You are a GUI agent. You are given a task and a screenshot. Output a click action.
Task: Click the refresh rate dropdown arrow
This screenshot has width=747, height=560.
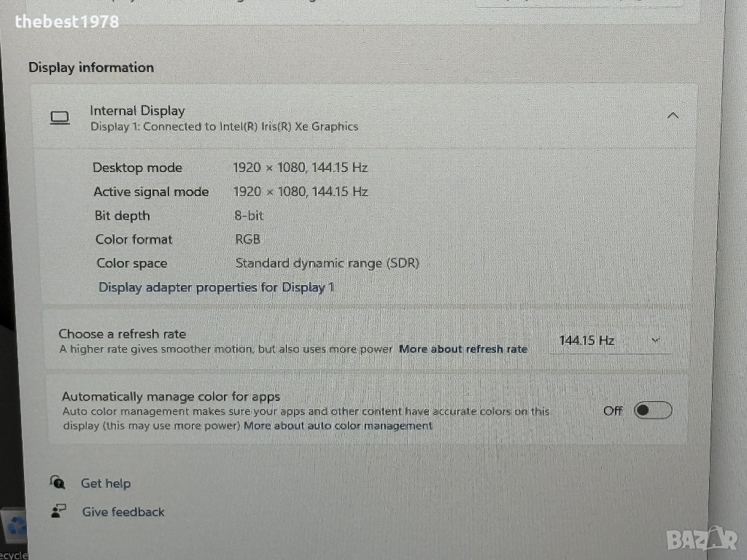coord(655,340)
